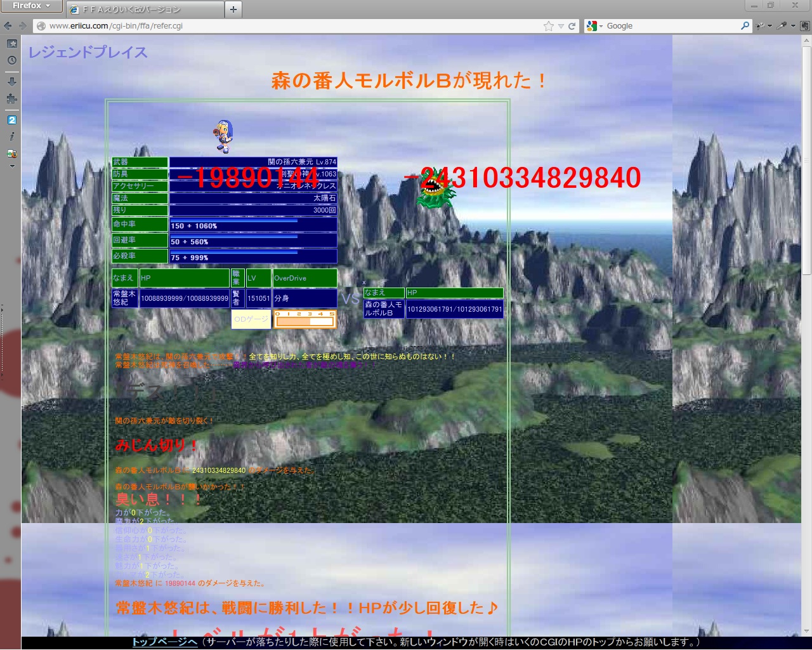Click the red damage number -19890144

(x=248, y=178)
